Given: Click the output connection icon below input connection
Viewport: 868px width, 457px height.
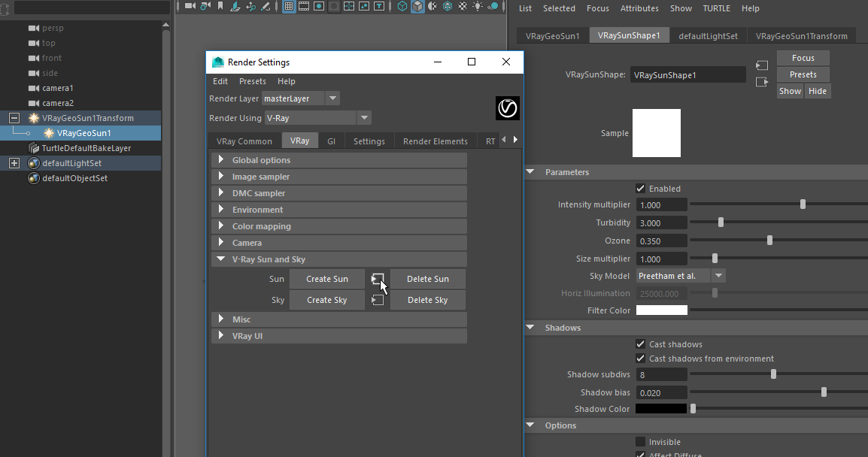Looking at the screenshot, I should 762,82.
